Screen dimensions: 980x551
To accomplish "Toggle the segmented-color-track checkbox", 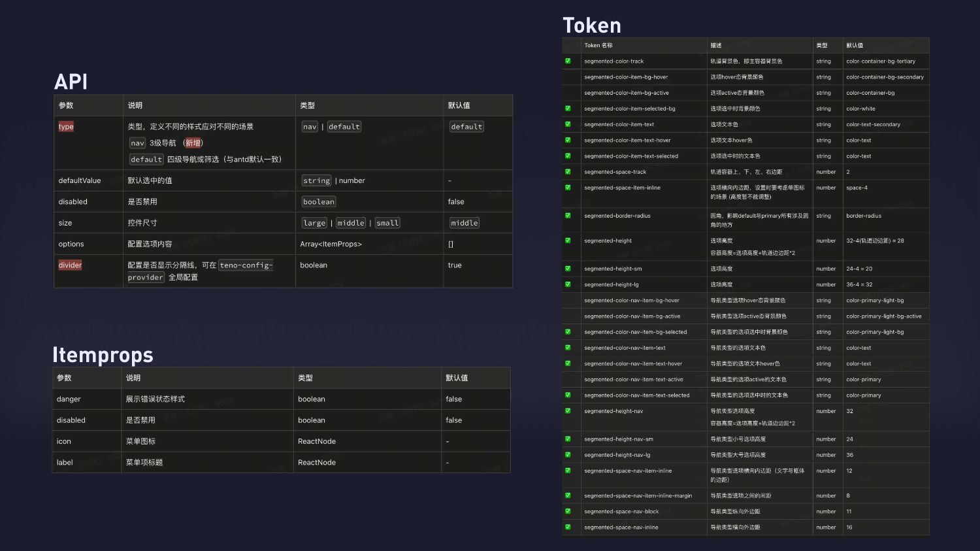I will click(x=568, y=61).
